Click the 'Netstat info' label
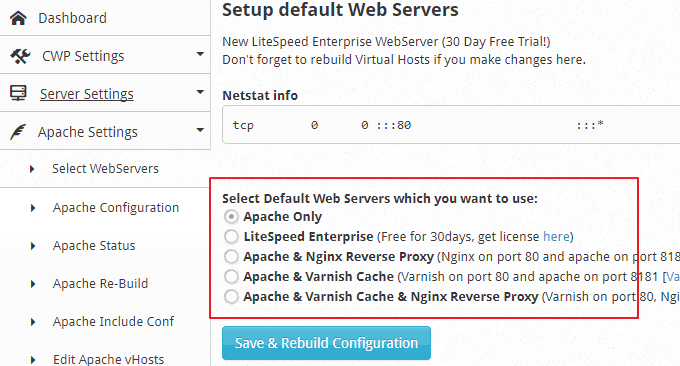Screen dimensions: 680x366 pyautogui.click(x=260, y=95)
